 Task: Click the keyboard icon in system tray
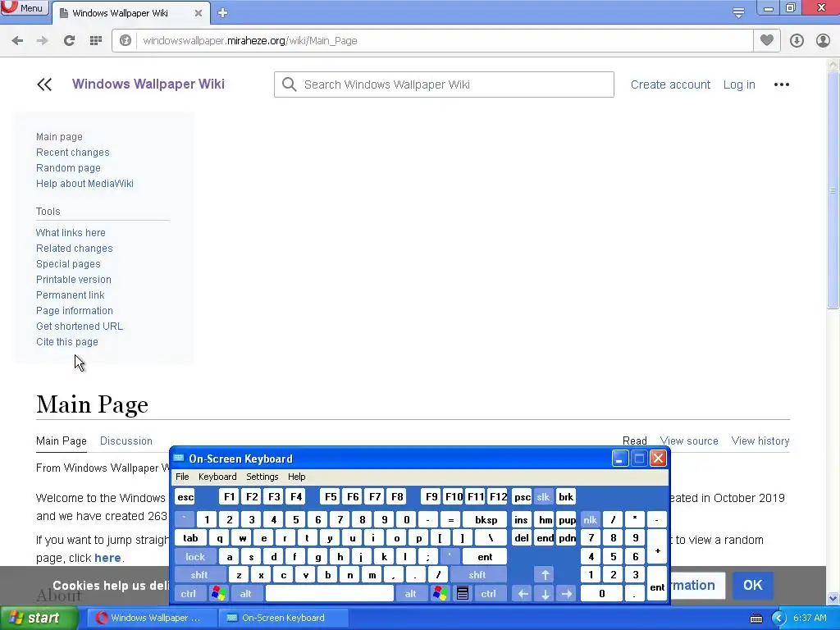(756, 619)
